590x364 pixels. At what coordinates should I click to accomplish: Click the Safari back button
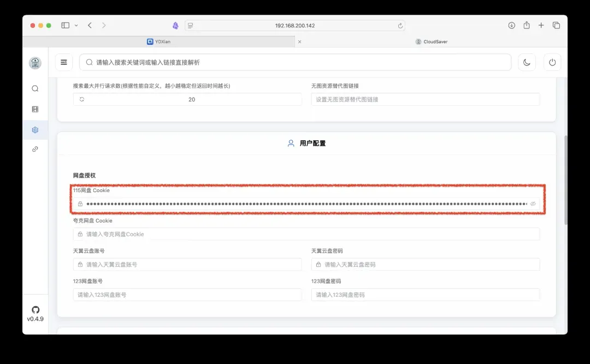(90, 25)
